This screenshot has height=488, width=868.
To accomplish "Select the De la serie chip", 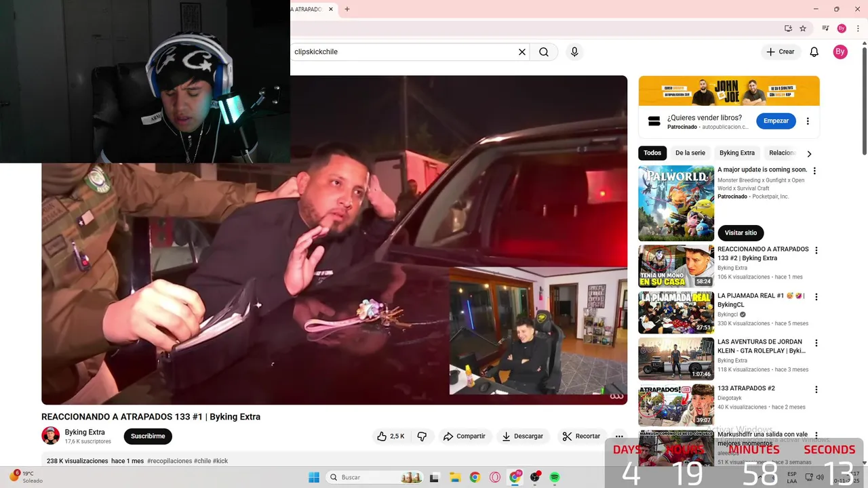I will click(x=690, y=153).
